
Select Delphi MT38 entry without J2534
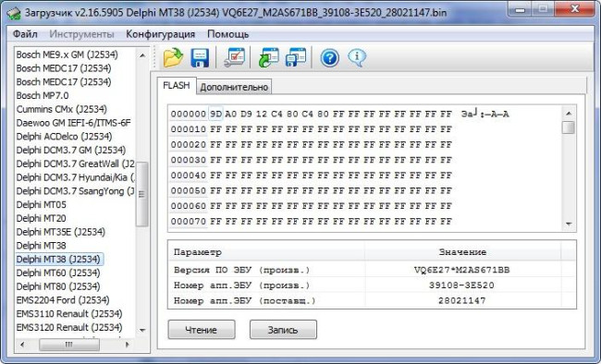(41, 246)
